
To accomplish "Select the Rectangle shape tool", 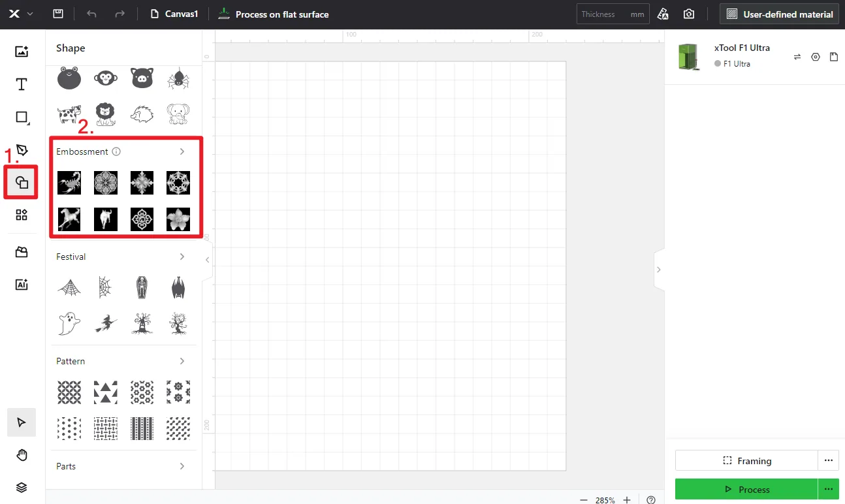I will (22, 118).
